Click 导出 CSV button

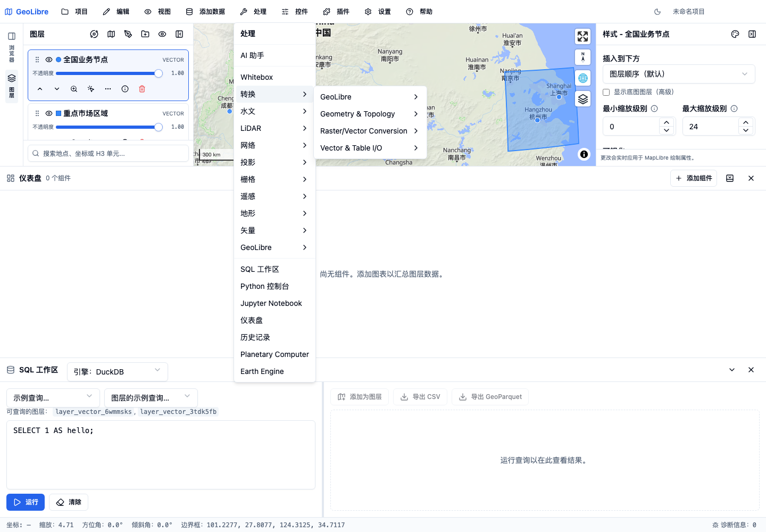(420, 397)
